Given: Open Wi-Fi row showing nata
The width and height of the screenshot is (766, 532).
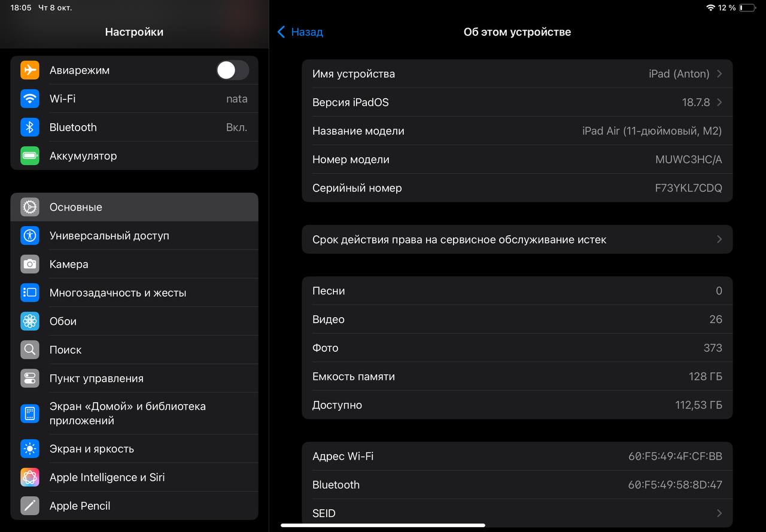Looking at the screenshot, I should pos(135,99).
